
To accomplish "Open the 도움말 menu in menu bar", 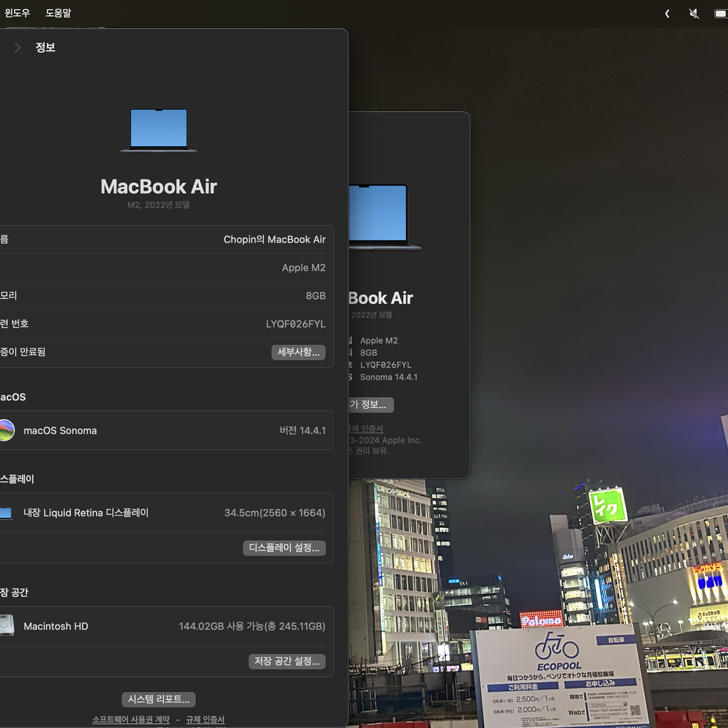I will click(58, 13).
